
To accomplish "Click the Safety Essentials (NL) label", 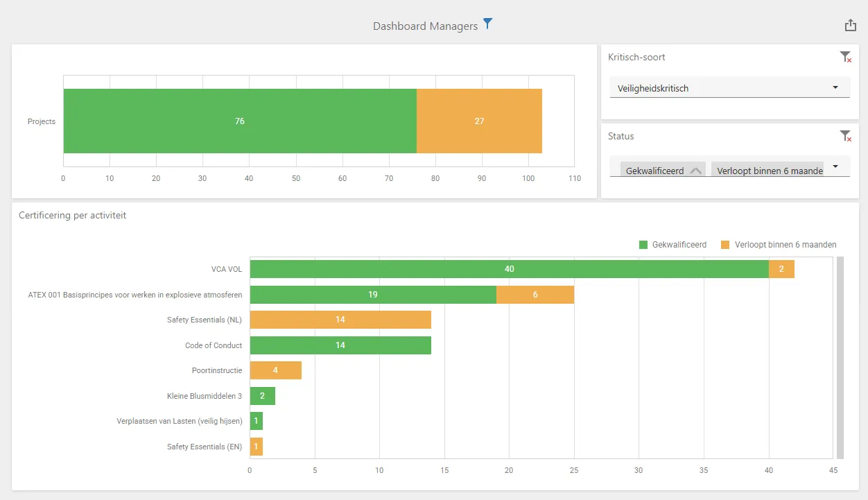I will [205, 320].
